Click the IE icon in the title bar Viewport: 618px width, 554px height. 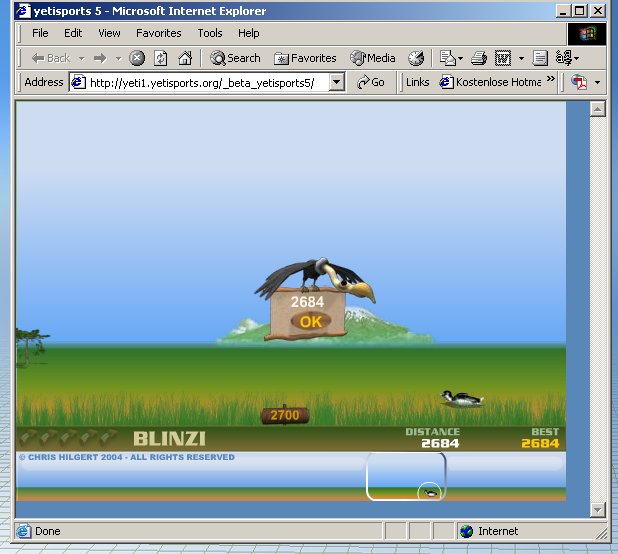[x=23, y=11]
